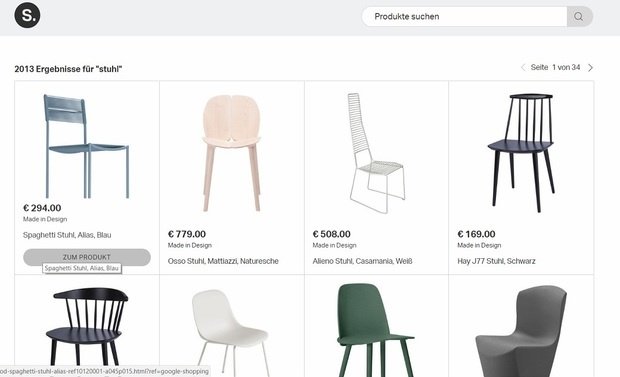Image resolution: width=620 pixels, height=377 pixels.
Task: Click the € 779.00 price
Action: coord(187,234)
